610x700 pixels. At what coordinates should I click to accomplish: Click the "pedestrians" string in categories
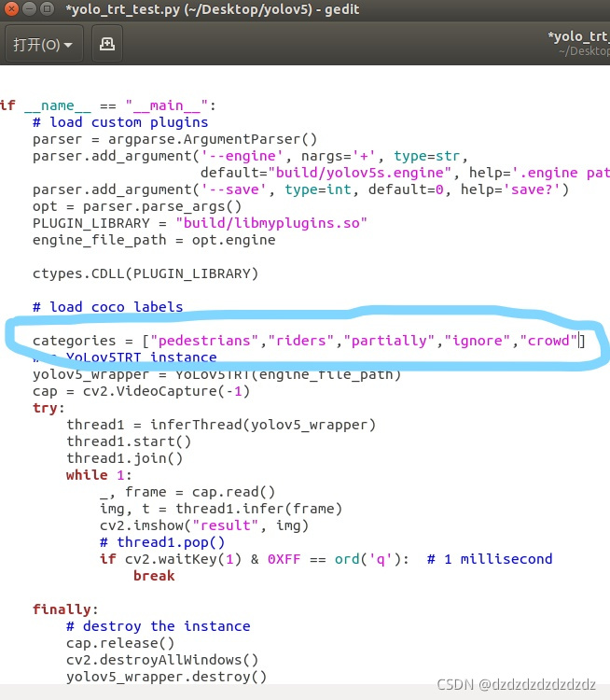[x=204, y=341]
